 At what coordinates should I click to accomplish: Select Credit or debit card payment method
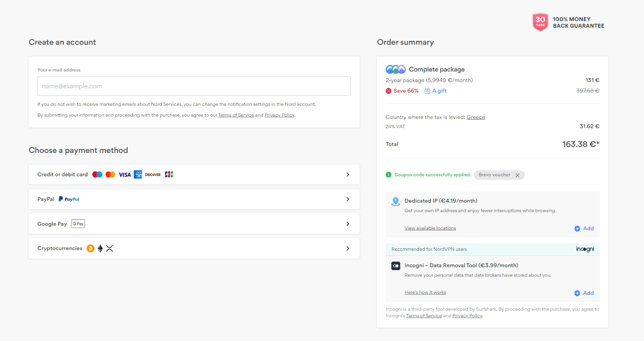194,174
